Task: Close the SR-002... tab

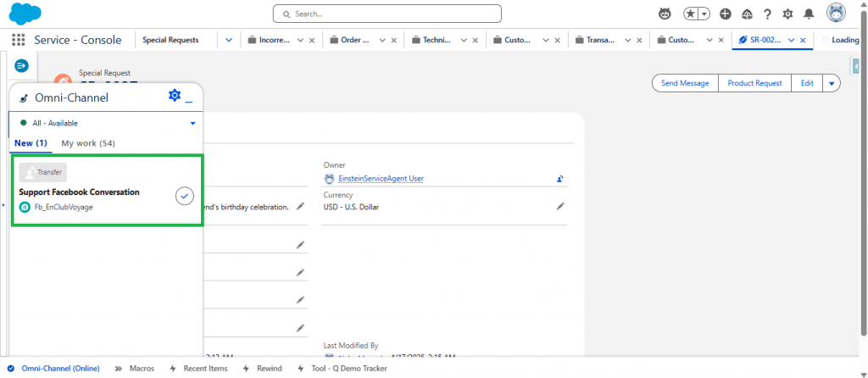Action: pyautogui.click(x=803, y=40)
